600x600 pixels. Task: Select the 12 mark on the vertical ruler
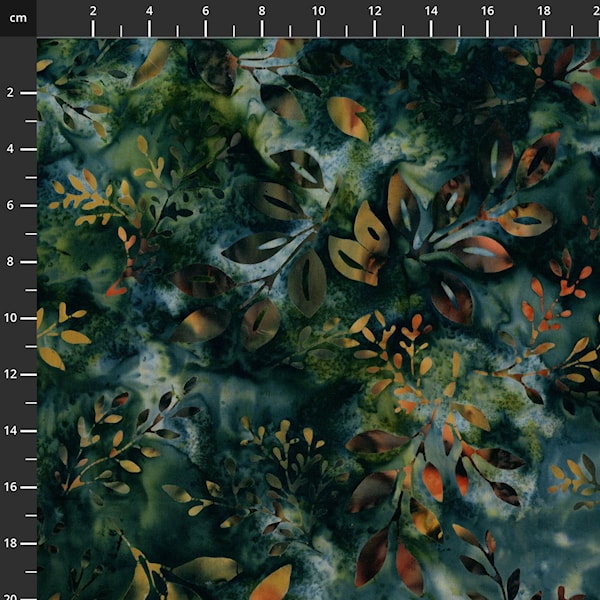[x=10, y=374]
